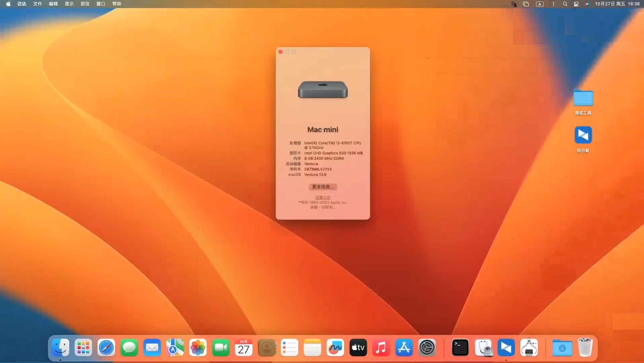Open the 编辑 menu
The image size is (644, 363).
(x=53, y=4)
